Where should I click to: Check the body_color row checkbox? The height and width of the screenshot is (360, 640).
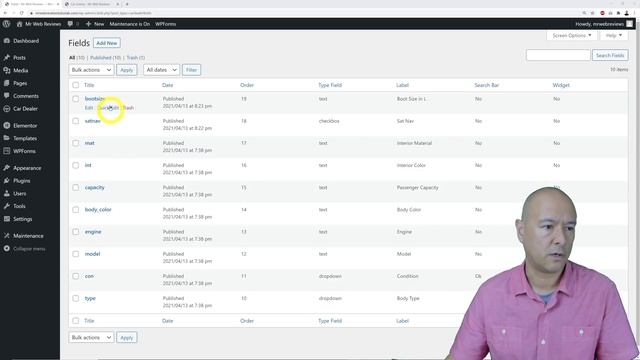coord(76,210)
